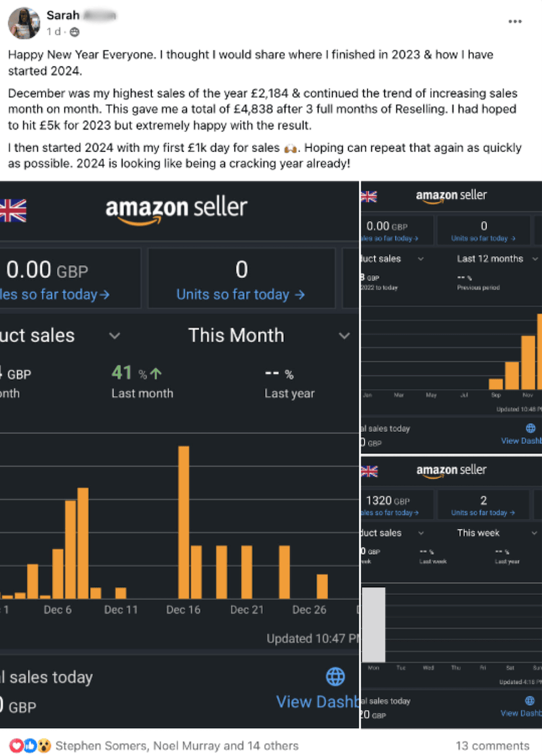Click the 13 comments link

(x=491, y=746)
